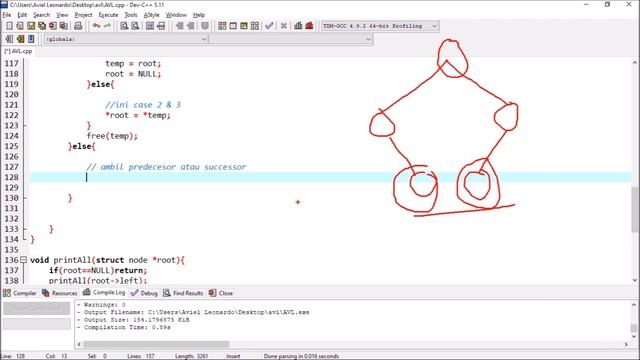This screenshot has height=360, width=640.
Task: Open the empty function list dropdown
Action: [x=291, y=39]
